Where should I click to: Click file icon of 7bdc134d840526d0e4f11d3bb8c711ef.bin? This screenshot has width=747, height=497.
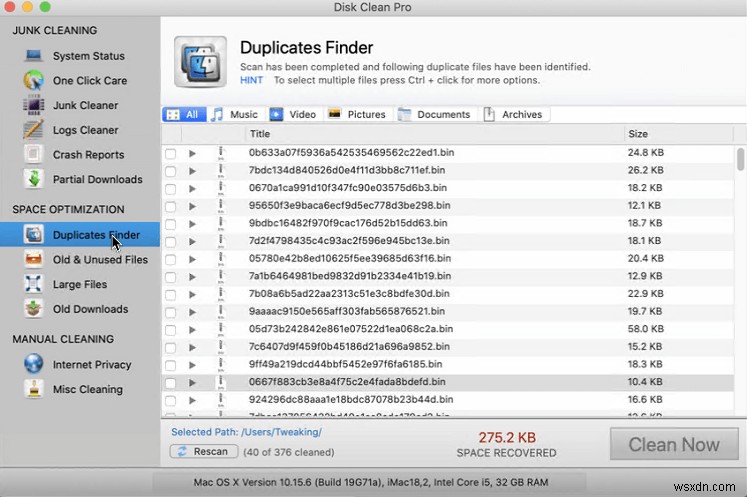(221, 171)
